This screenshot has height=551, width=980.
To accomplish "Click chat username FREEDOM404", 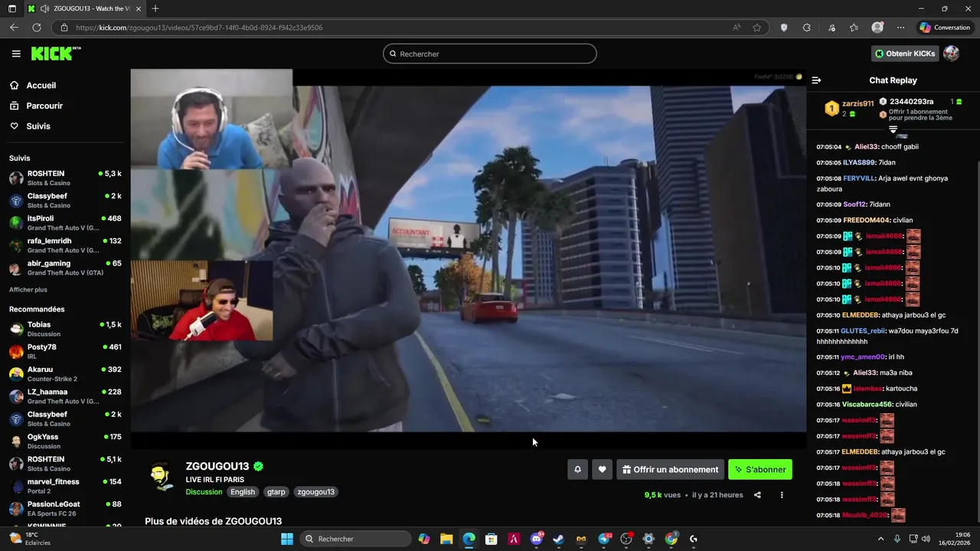I will point(866,220).
